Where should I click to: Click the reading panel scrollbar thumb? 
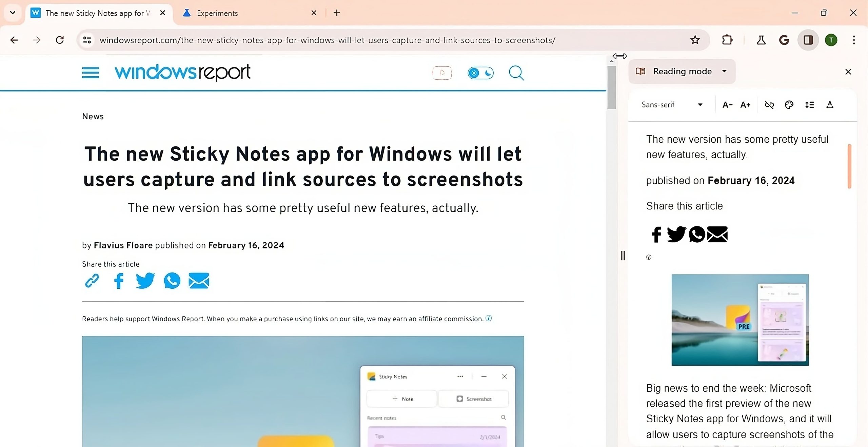point(849,166)
